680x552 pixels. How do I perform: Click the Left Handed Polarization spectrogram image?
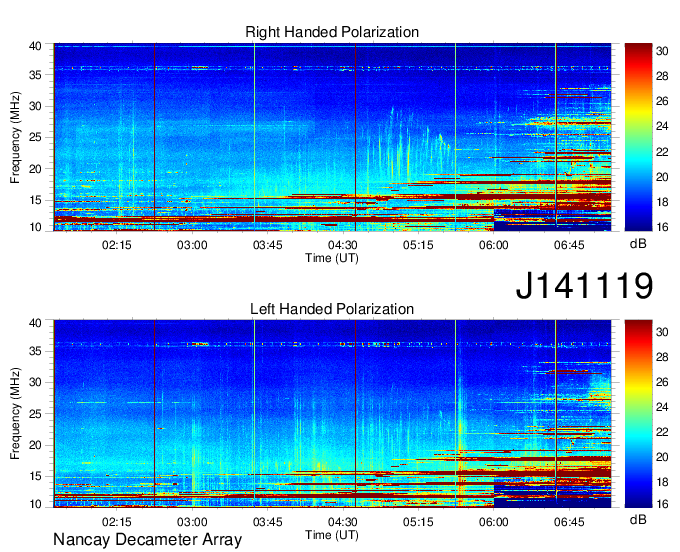332,414
